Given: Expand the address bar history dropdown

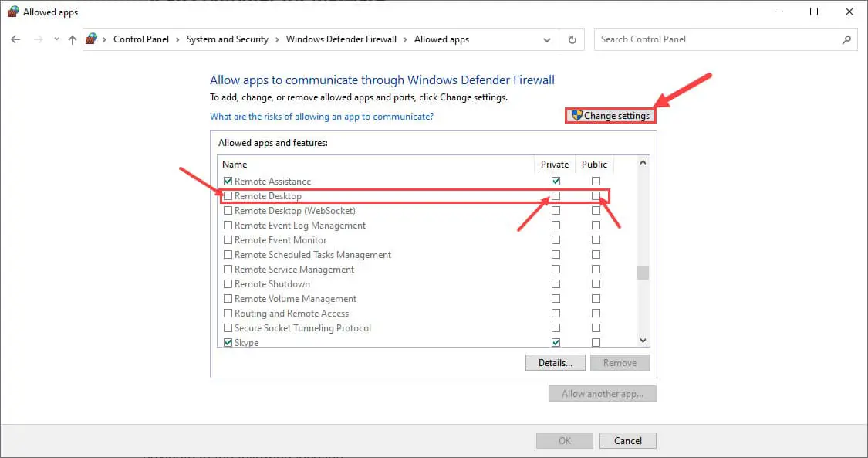Looking at the screenshot, I should (x=547, y=40).
